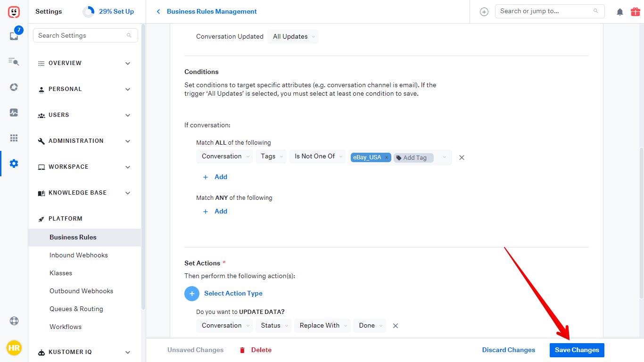644x362 pixels.
Task: Click the Add Tag input
Action: 414,158
